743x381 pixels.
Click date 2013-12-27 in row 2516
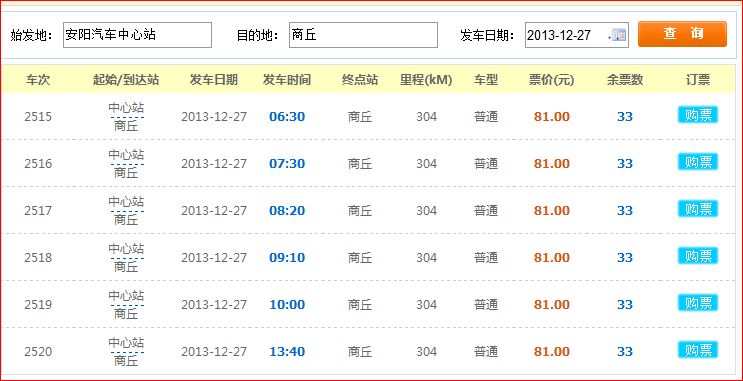coord(214,163)
